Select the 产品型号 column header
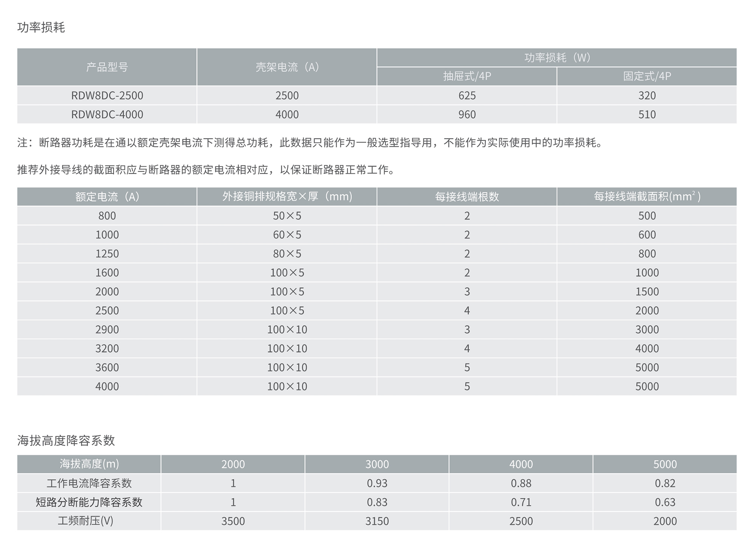Image resolution: width=756 pixels, height=555 pixels. 107,67
